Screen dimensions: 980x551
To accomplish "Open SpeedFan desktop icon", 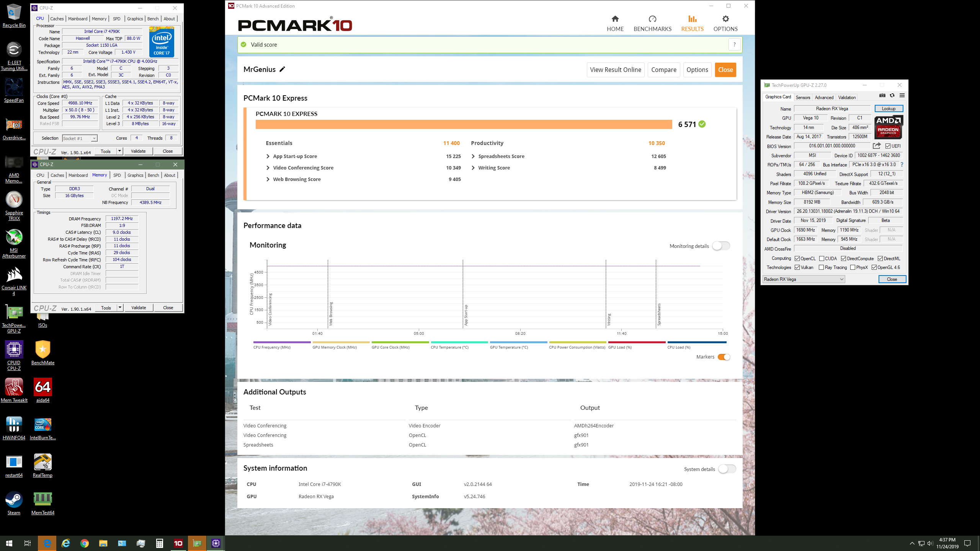I will 14,91.
